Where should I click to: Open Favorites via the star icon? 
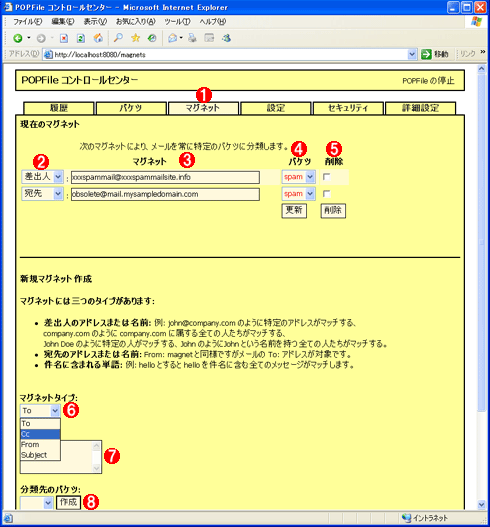pyautogui.click(x=135, y=38)
